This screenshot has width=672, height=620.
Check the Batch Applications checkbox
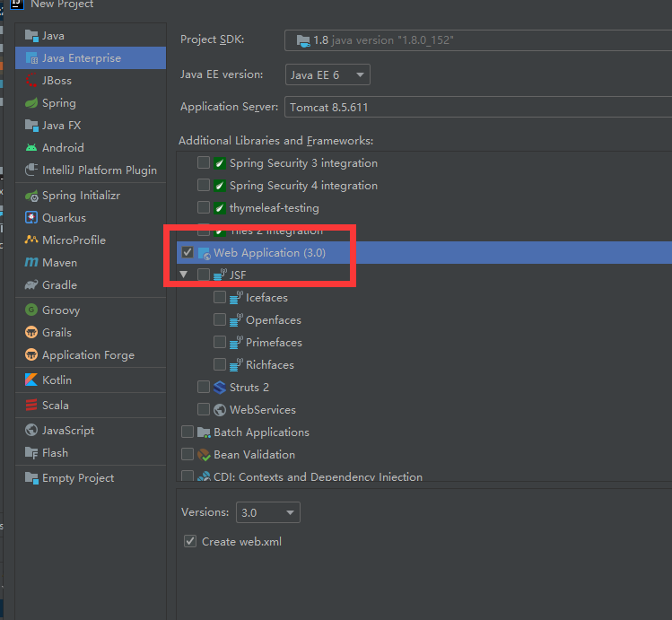[x=188, y=432]
